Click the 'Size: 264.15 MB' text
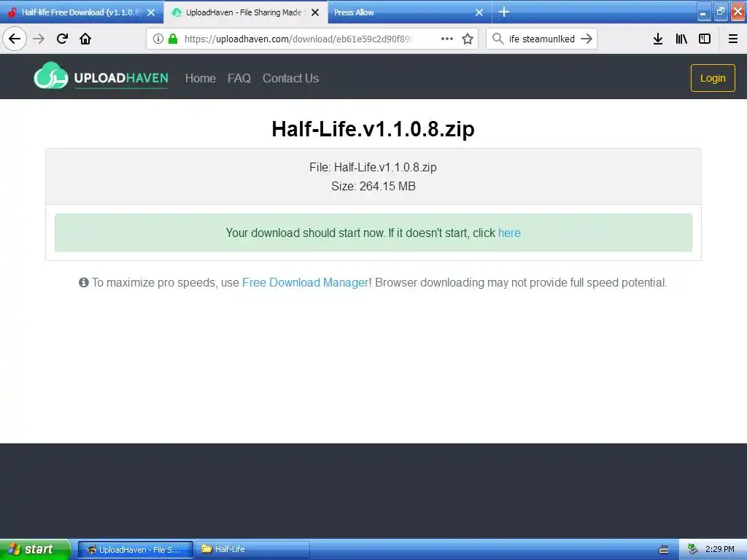Screen dimensions: 747x560 pos(373,186)
